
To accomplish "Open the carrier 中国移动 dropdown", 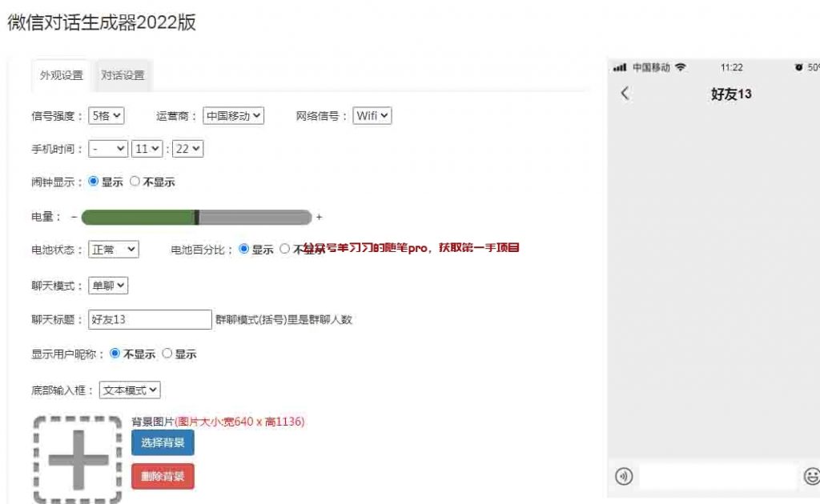I will pyautogui.click(x=233, y=116).
